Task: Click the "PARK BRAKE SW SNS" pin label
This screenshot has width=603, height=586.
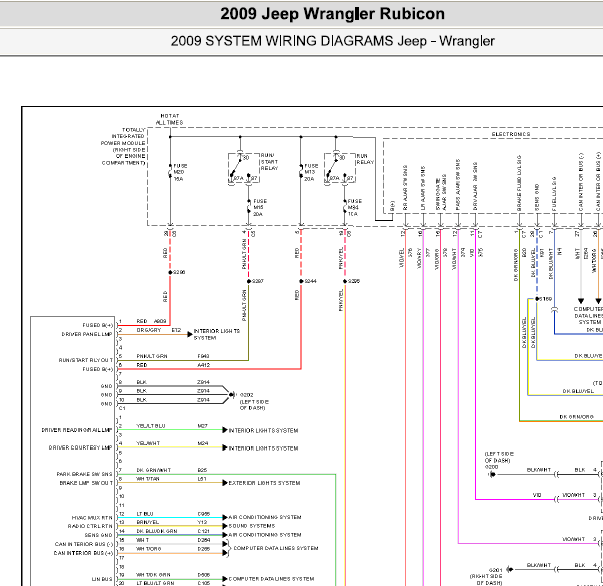Action: (x=85, y=474)
